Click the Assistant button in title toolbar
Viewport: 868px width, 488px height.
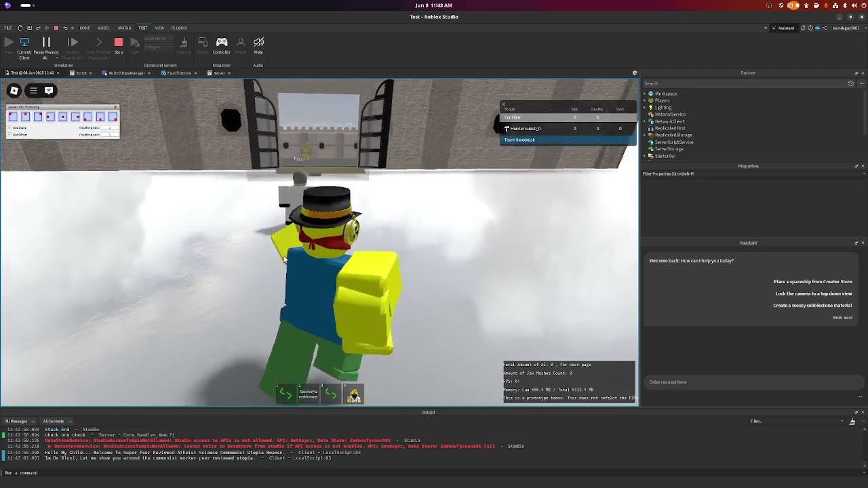coord(783,28)
